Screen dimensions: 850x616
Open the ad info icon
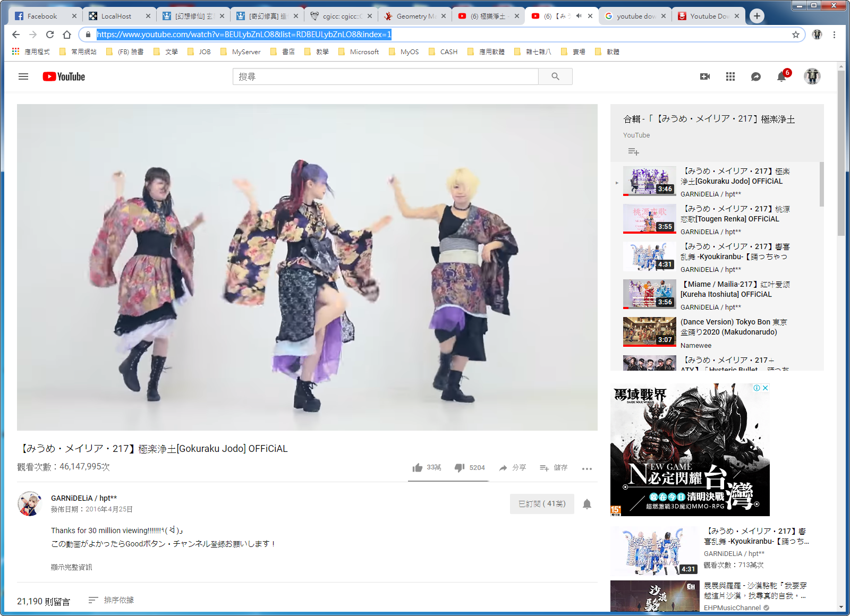coord(757,388)
